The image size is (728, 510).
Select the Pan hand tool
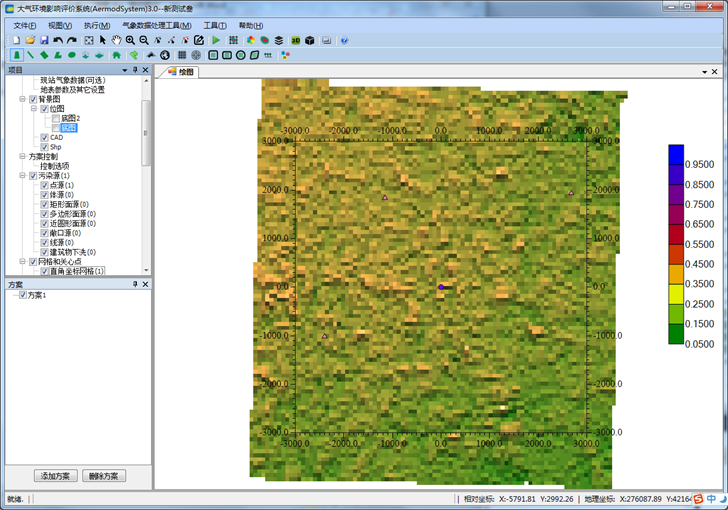[116, 40]
